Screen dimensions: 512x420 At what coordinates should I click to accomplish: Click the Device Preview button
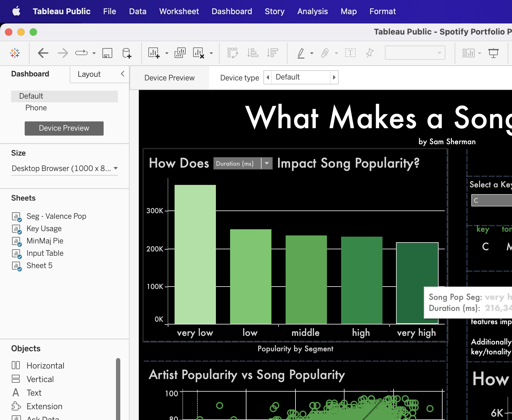click(64, 128)
